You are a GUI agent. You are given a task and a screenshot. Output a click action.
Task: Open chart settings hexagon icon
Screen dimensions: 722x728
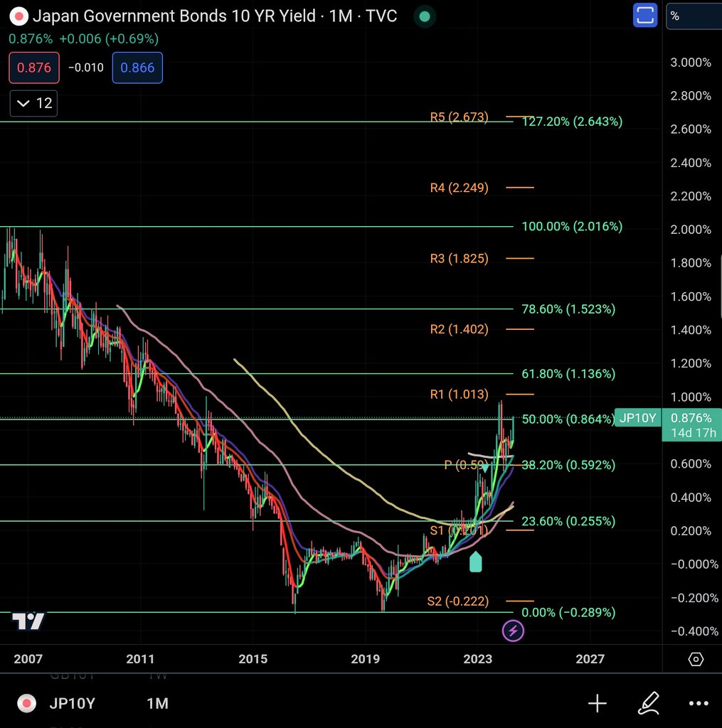(x=696, y=659)
